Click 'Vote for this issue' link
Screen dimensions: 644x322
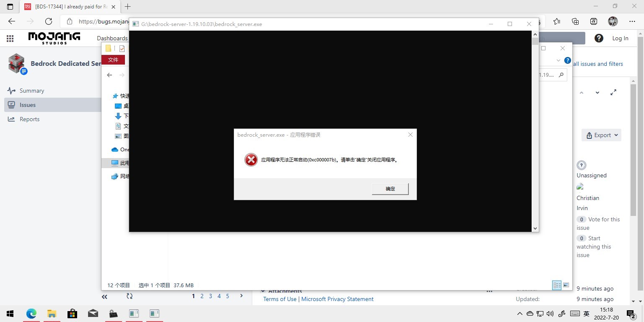coord(598,223)
